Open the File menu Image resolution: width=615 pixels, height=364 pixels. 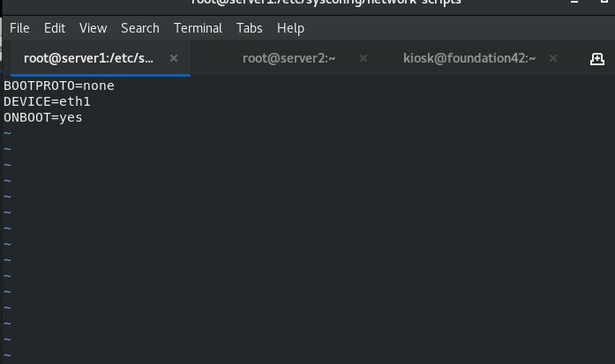tap(19, 28)
